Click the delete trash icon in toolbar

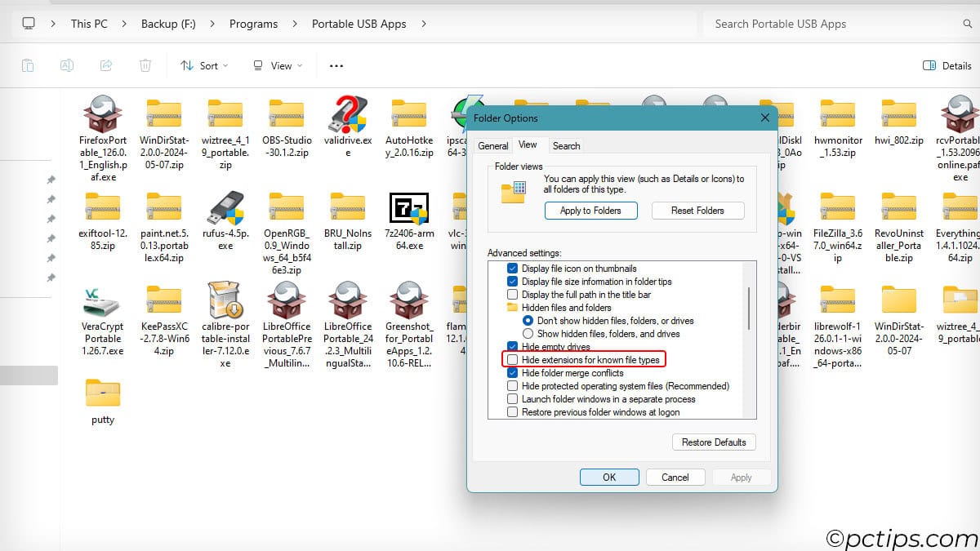[145, 65]
